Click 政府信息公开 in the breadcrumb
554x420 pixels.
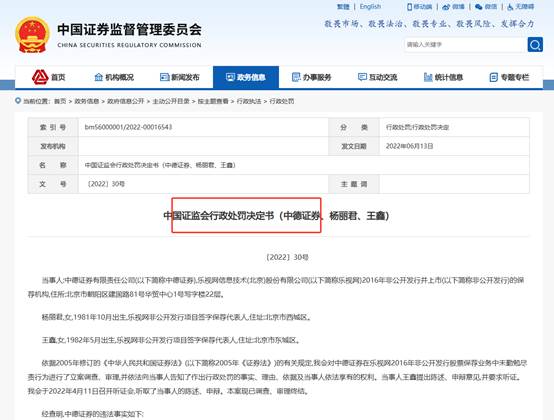pos(125,101)
